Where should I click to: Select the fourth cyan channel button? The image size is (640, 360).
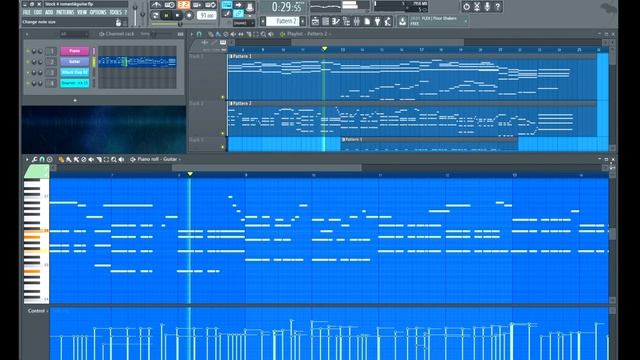click(x=75, y=83)
